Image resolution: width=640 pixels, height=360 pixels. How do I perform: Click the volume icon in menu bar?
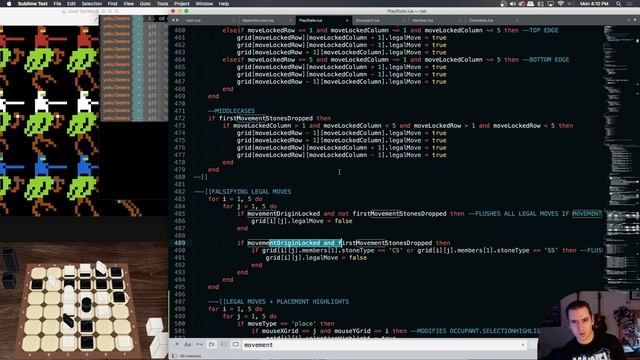click(513, 4)
